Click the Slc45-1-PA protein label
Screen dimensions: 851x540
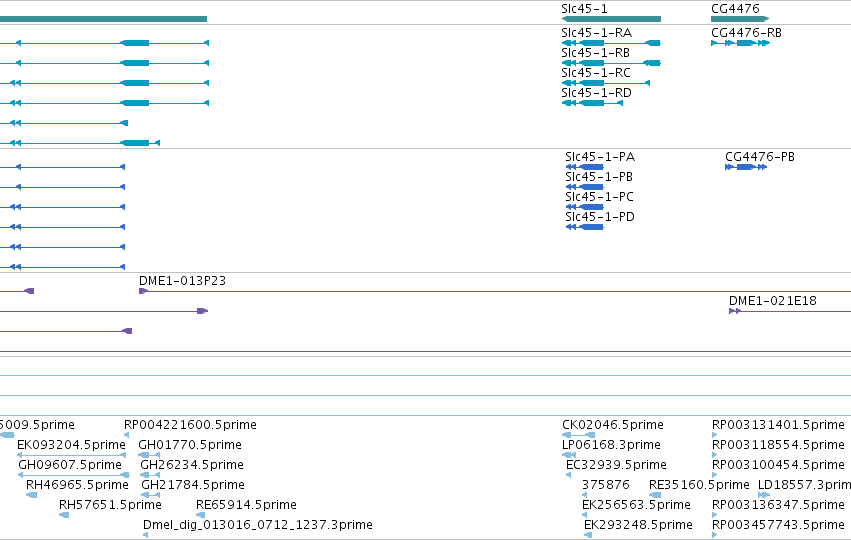pyautogui.click(x=600, y=157)
